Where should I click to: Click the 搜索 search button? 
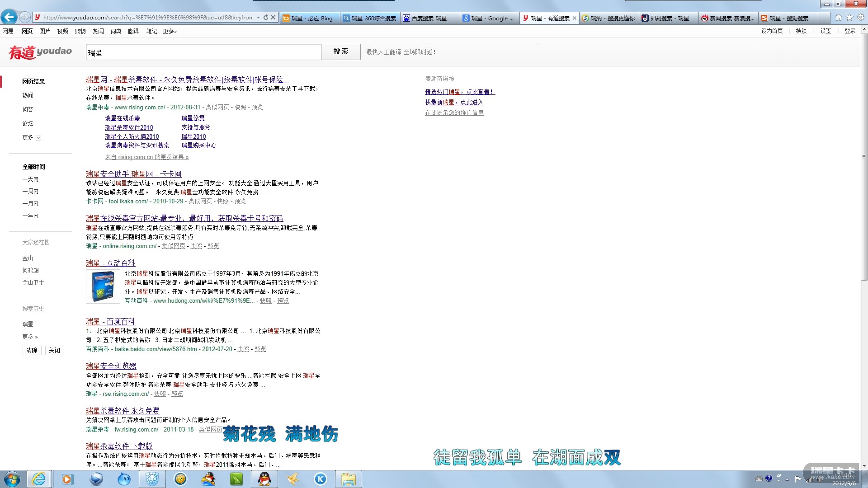(340, 52)
